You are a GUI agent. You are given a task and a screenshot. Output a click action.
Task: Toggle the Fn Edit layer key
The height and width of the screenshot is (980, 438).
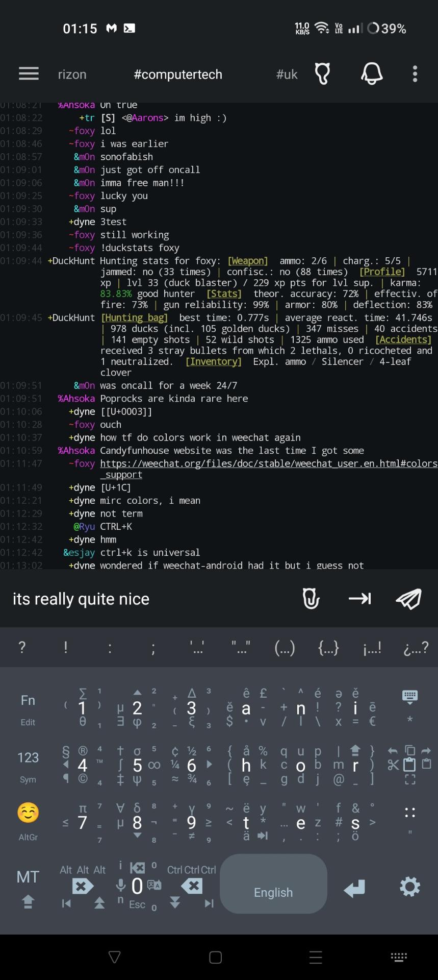coord(28,707)
